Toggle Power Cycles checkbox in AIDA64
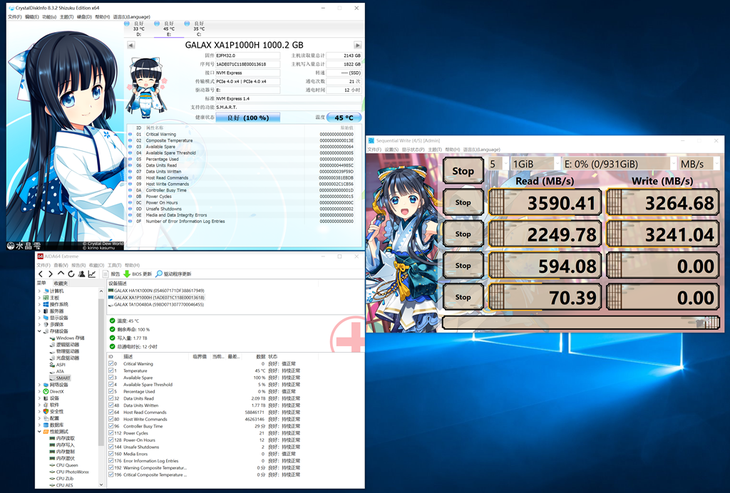This screenshot has height=493, width=730. pos(111,433)
